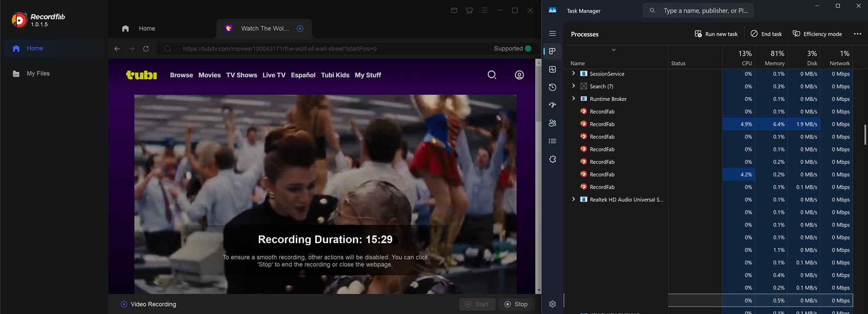Click the Video Recording radio option
868x314 pixels.
(x=124, y=304)
